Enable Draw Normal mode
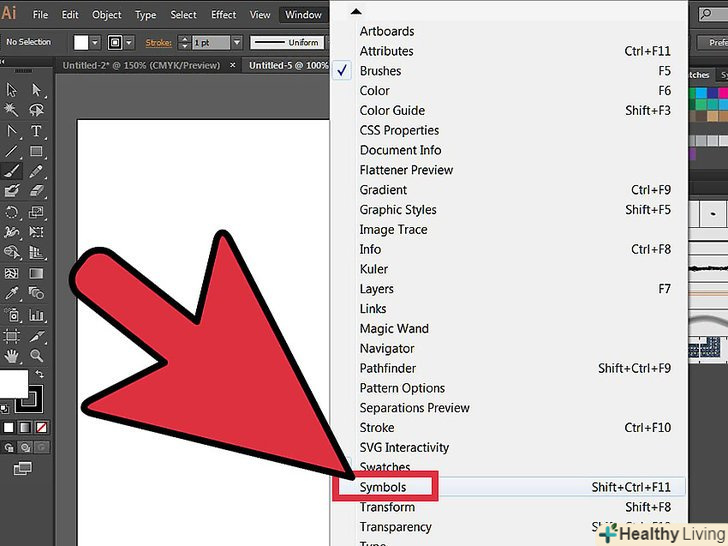Image resolution: width=728 pixels, height=546 pixels. coord(8,448)
